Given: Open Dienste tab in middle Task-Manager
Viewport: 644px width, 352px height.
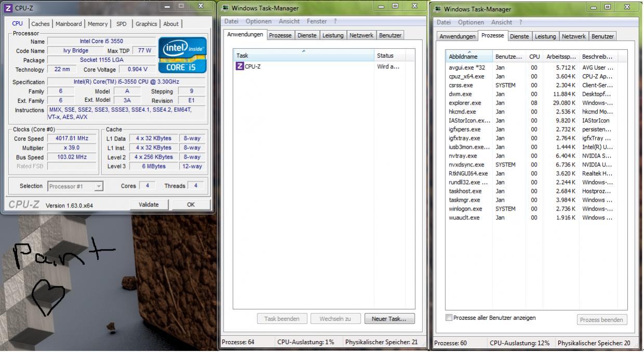Looking at the screenshot, I should click(307, 35).
